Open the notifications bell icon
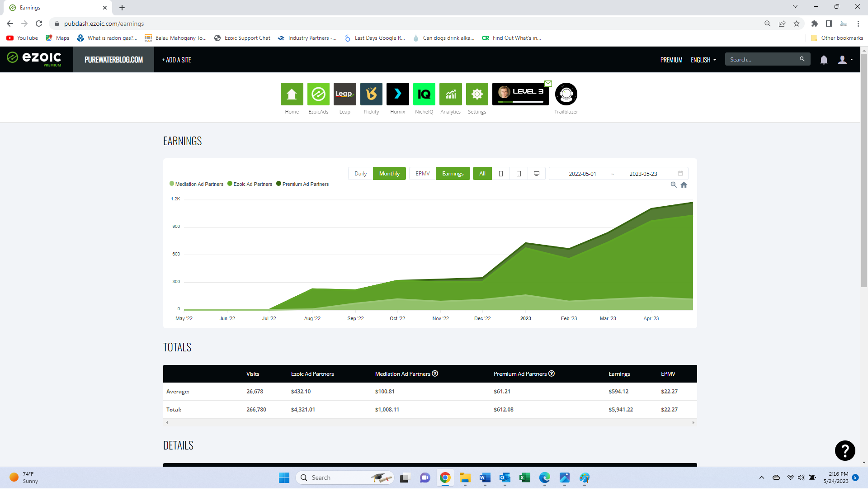This screenshot has height=492, width=868. (824, 60)
